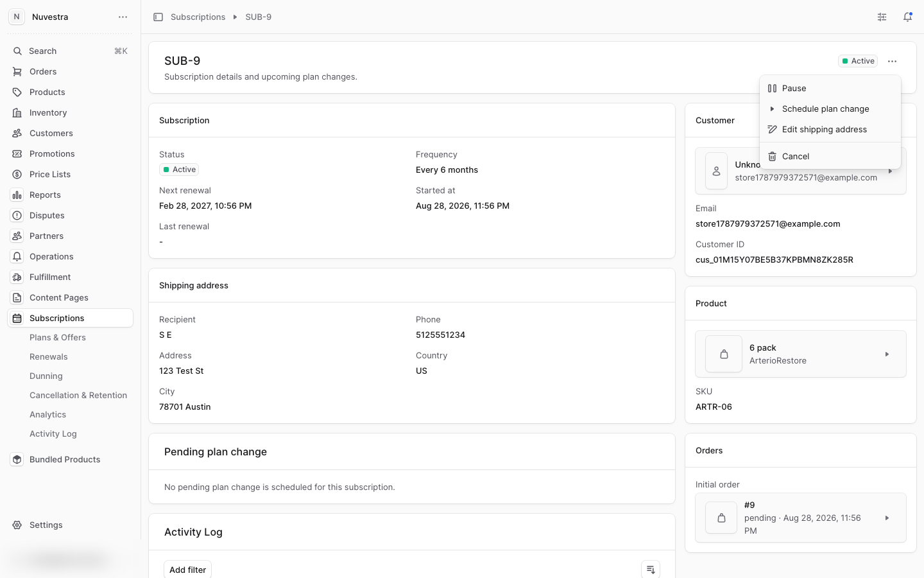Open the Dunning sub-page
Screen dimensions: 924x578
click(x=46, y=376)
